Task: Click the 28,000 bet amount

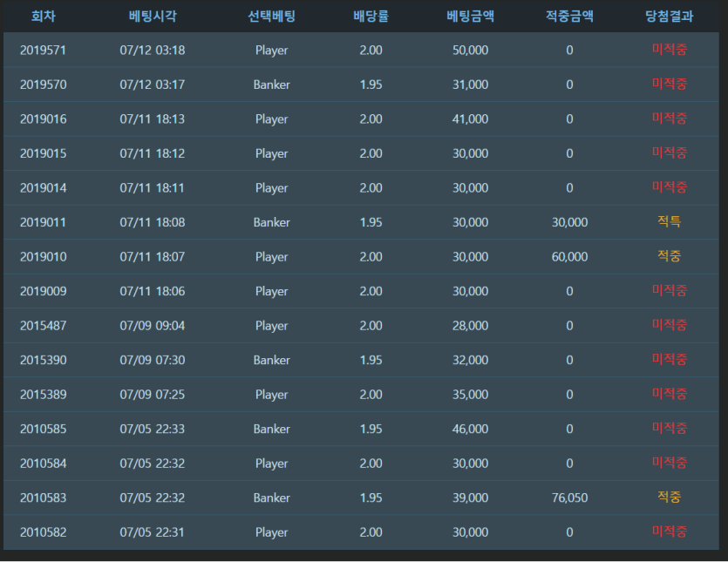Action: 470,325
